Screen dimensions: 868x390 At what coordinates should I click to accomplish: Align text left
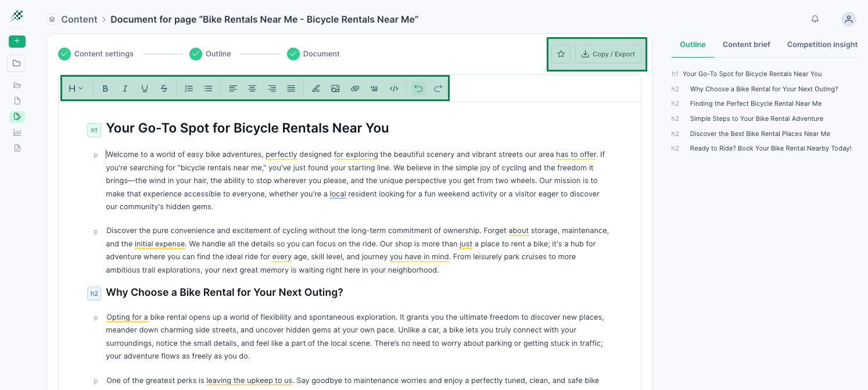(x=233, y=88)
